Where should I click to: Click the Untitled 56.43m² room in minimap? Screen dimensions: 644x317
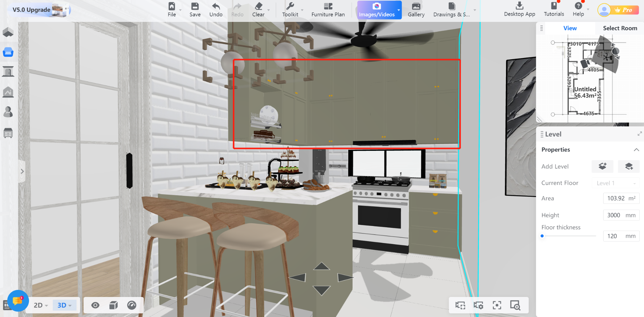pos(585,92)
